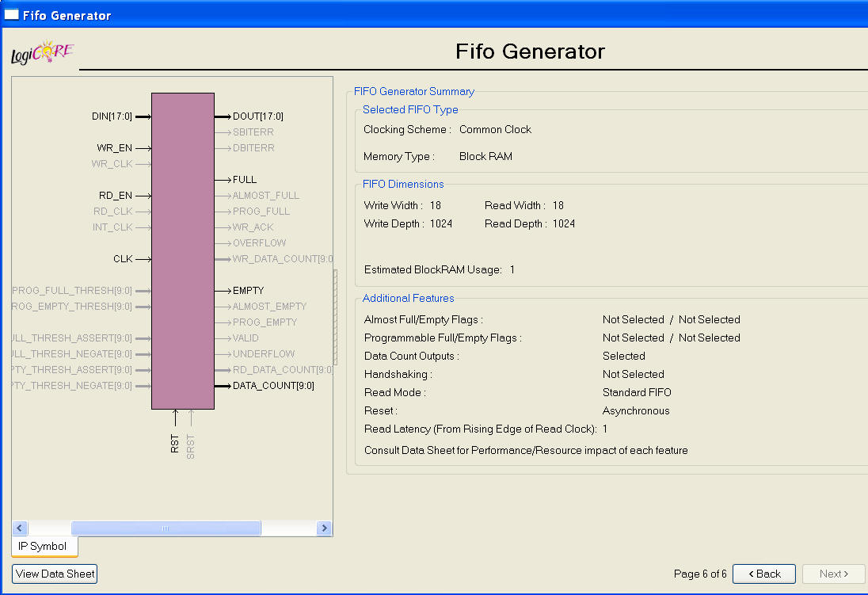868x595 pixels.
Task: Click the right arrow of symbol scrollbar
Action: point(325,528)
